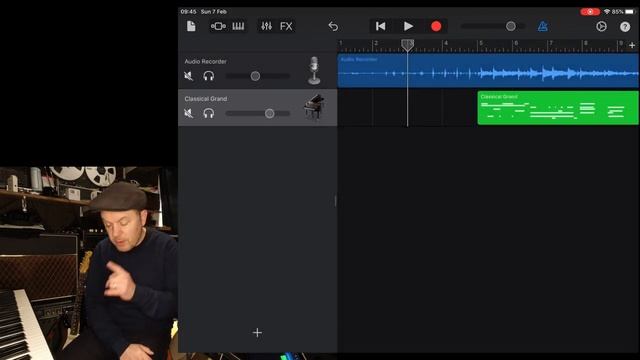Select the Classical Grand track name

point(206,99)
